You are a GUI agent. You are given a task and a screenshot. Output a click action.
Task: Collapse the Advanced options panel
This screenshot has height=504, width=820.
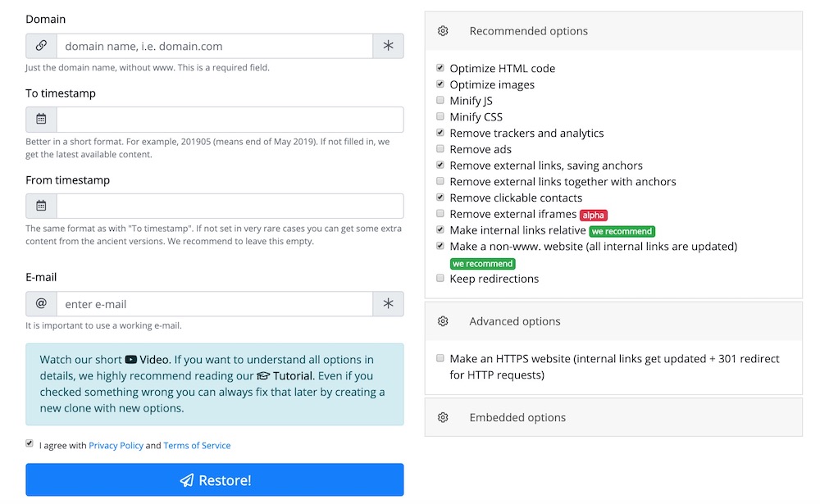pyautogui.click(x=514, y=321)
